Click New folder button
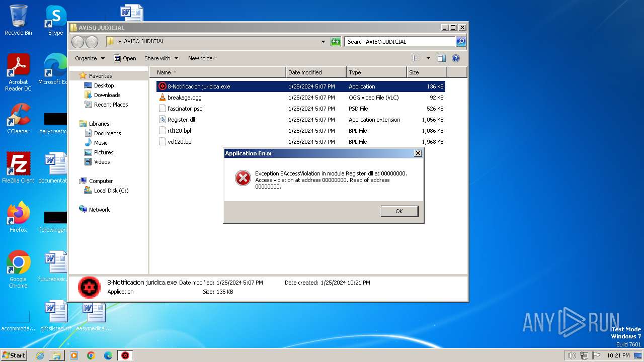The height and width of the screenshot is (362, 644). pos(201,58)
